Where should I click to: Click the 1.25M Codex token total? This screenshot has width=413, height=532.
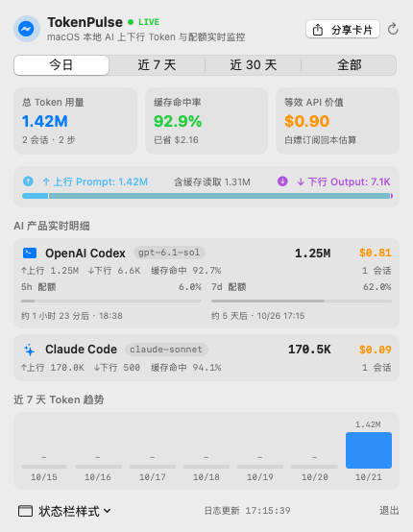click(x=312, y=254)
